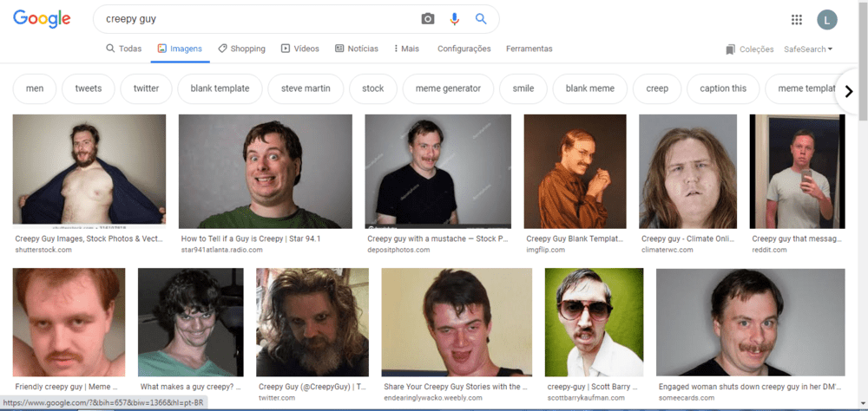Open the scottbarrykaufman.com sunglasses thumbnail

(x=594, y=322)
